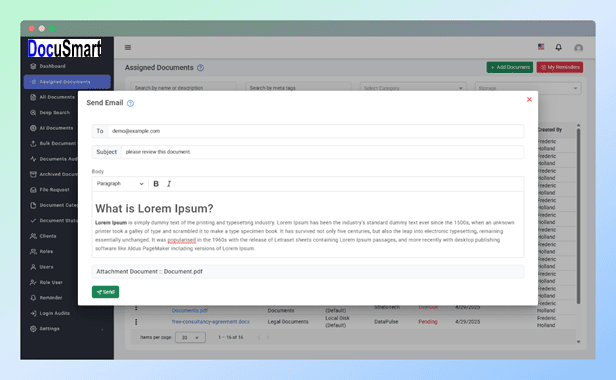Open the hamburger sidebar menu
Image resolution: width=616 pixels, height=380 pixels.
pos(128,48)
